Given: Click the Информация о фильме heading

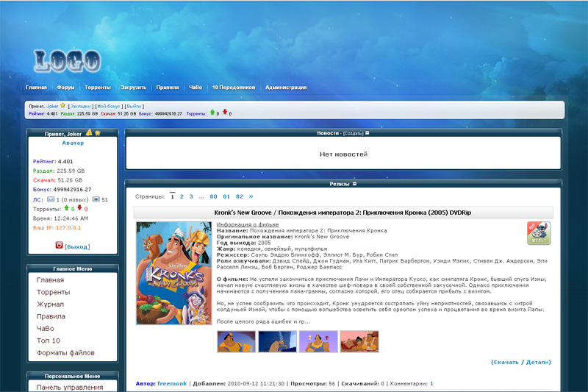Looking at the screenshot, I should click(x=248, y=225).
